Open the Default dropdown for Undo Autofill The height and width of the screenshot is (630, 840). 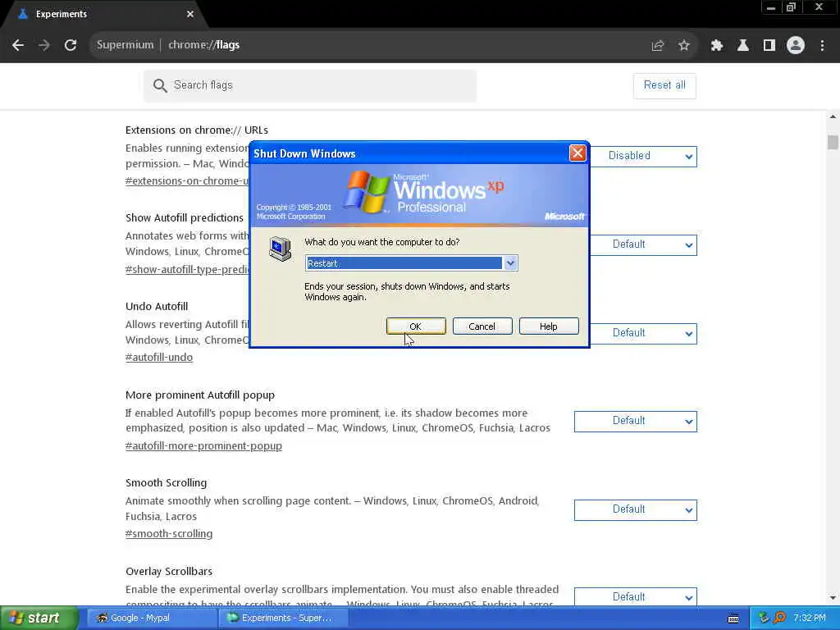coord(643,333)
